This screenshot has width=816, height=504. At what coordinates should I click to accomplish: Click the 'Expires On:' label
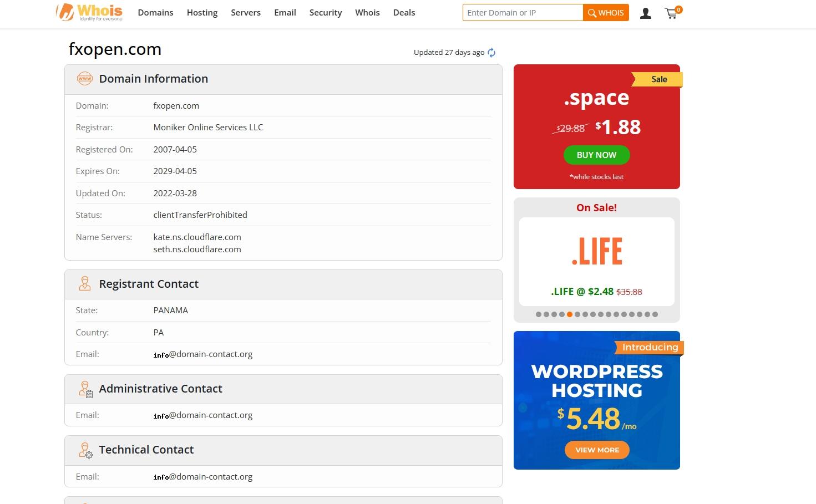98,171
